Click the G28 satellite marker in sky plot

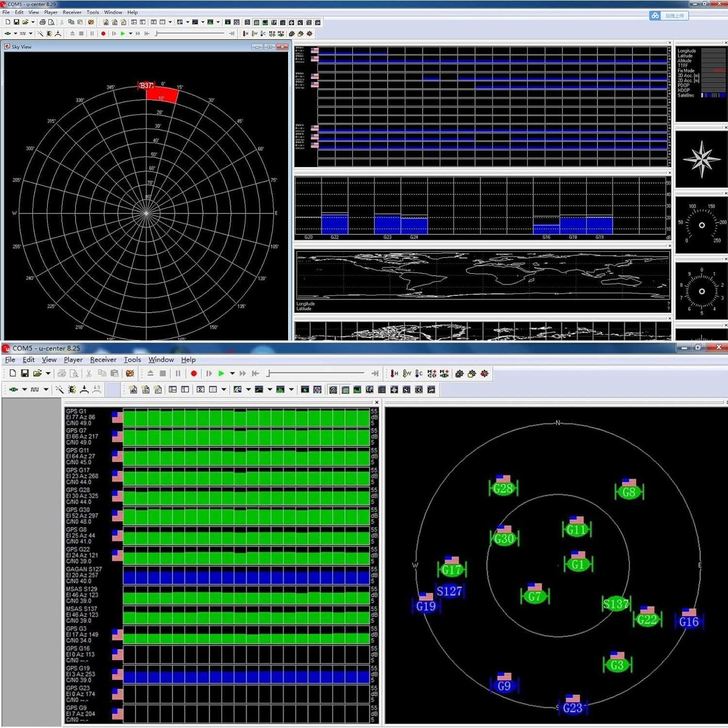(503, 488)
